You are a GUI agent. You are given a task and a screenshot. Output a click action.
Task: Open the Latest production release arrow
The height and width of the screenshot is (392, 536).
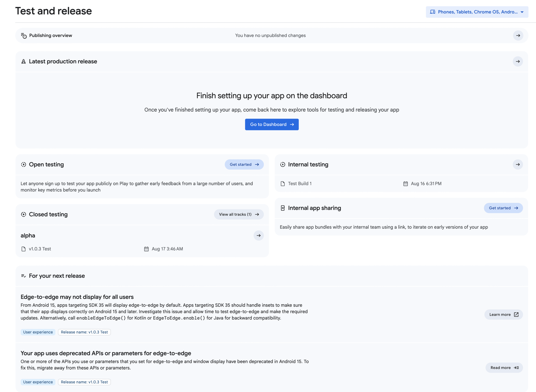pyautogui.click(x=518, y=61)
